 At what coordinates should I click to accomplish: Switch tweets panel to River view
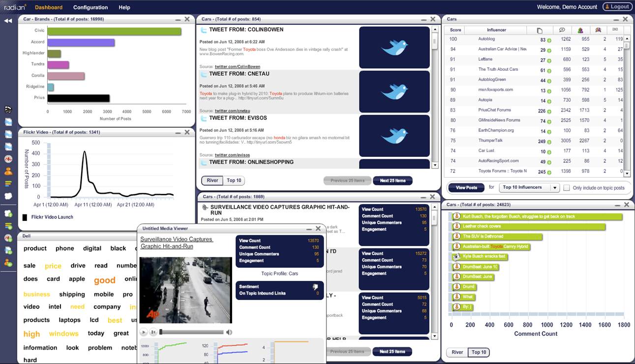[212, 181]
